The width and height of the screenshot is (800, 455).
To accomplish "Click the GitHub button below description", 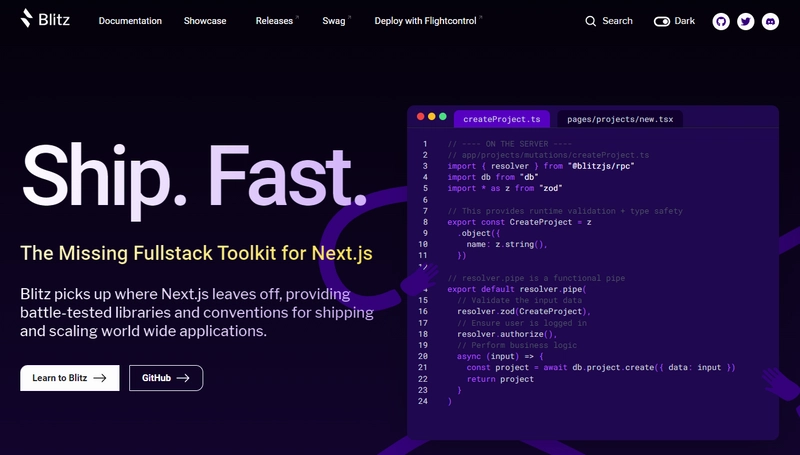I will coord(166,378).
